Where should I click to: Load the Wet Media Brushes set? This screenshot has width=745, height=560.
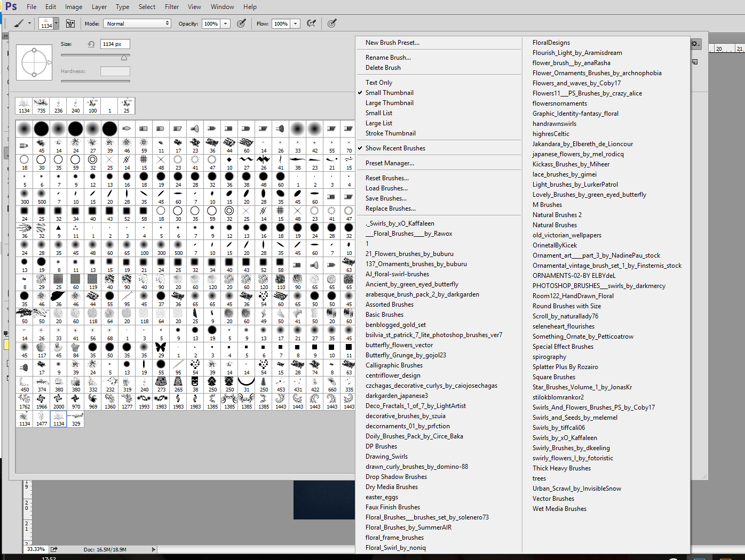tap(559, 509)
